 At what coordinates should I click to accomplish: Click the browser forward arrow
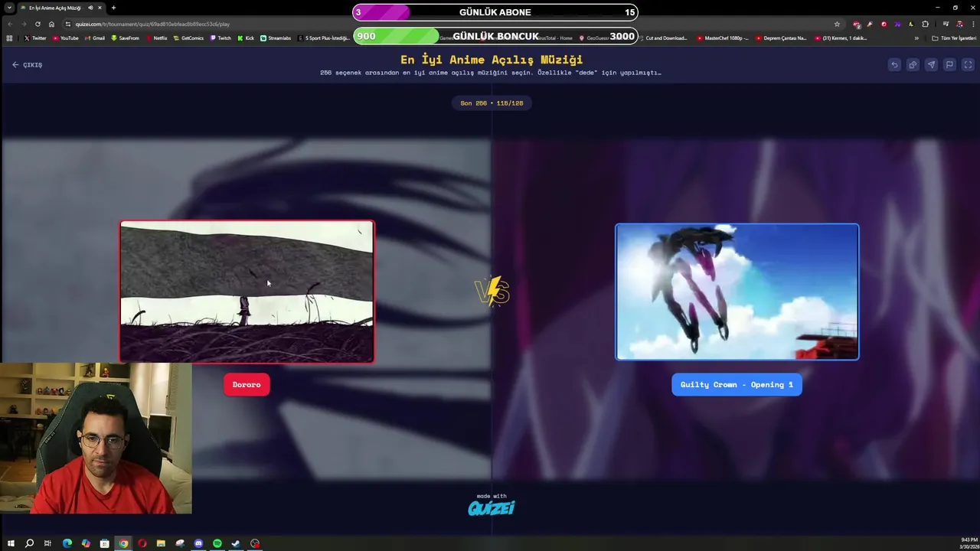click(x=24, y=24)
